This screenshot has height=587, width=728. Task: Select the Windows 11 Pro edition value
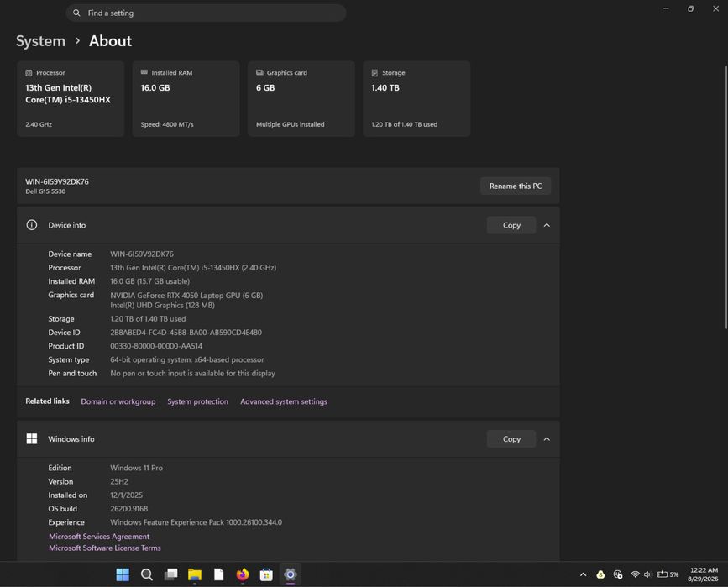[x=136, y=468]
